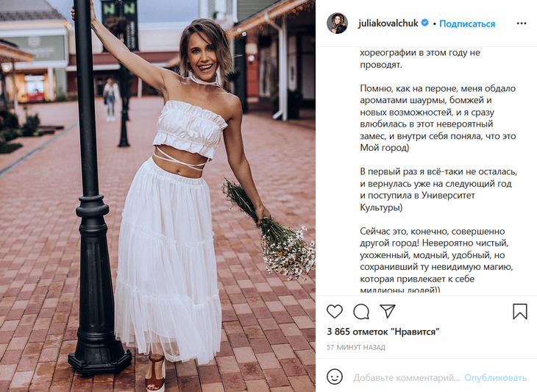Click the daisy bouquet in photo
Image resolution: width=537 pixels, height=392 pixels.
pyautogui.click(x=272, y=230)
